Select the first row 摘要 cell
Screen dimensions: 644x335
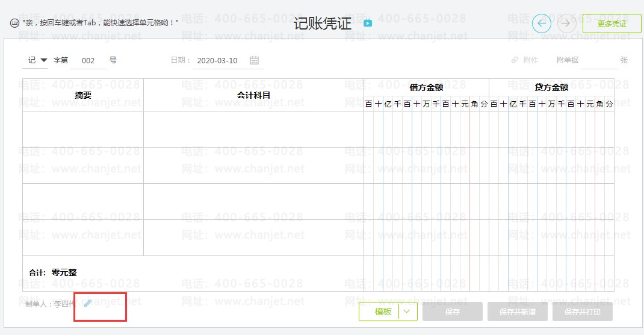(83, 129)
